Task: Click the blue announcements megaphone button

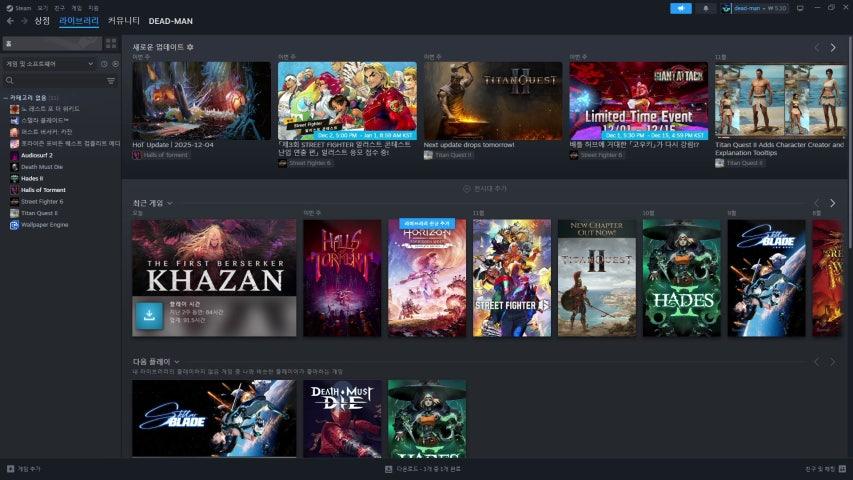Action: coord(681,8)
